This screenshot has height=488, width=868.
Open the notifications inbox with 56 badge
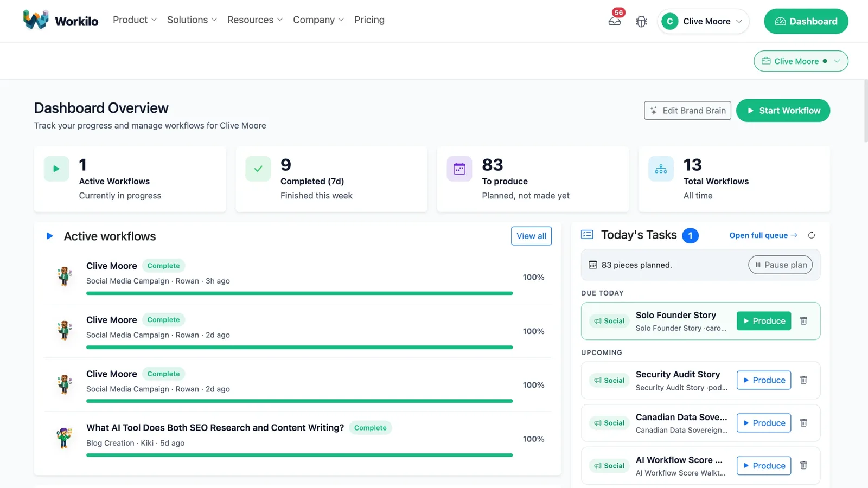click(615, 21)
